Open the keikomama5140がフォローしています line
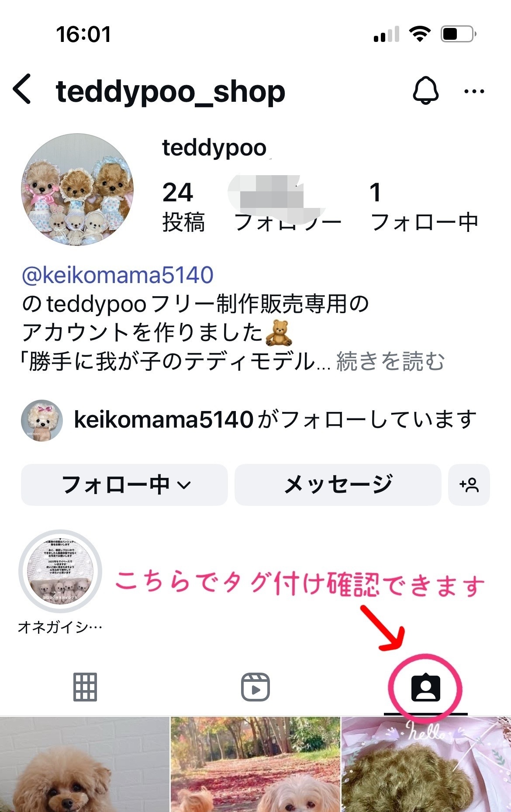The height and width of the screenshot is (812, 511). (x=275, y=420)
